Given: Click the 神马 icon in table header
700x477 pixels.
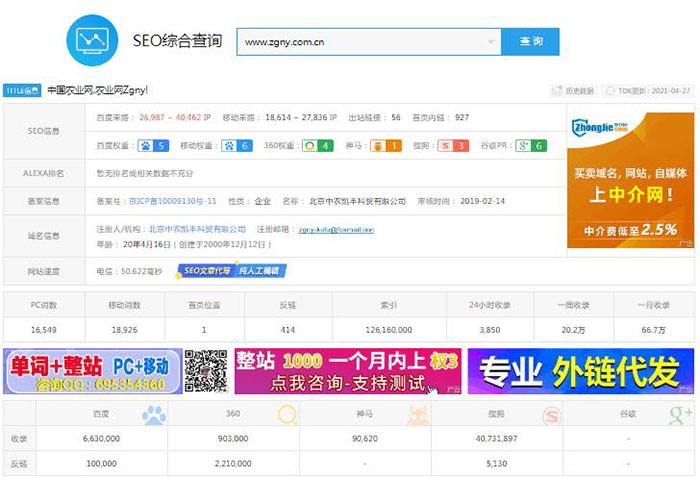Looking at the screenshot, I should [x=418, y=415].
